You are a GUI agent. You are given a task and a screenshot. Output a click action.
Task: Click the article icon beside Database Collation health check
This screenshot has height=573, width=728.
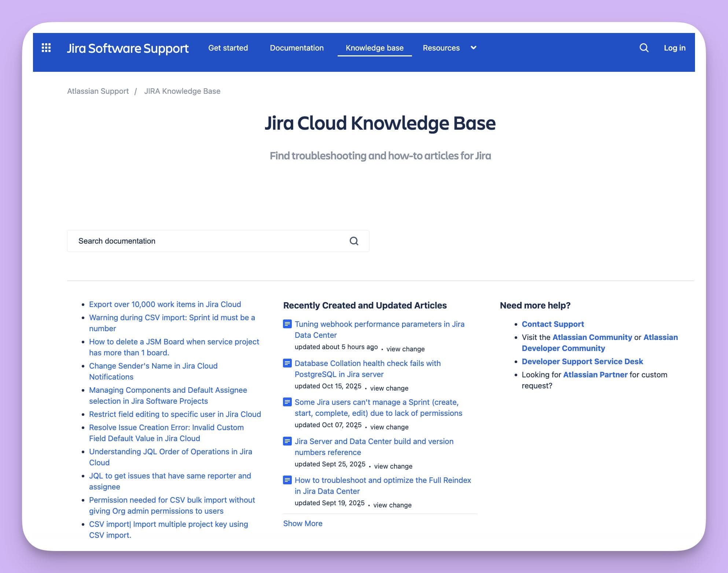click(x=287, y=363)
